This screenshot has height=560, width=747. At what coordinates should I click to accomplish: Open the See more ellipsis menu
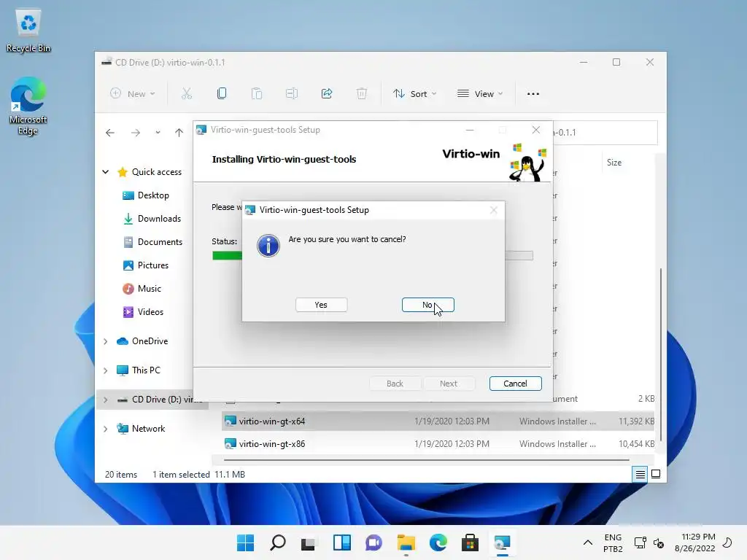(533, 94)
